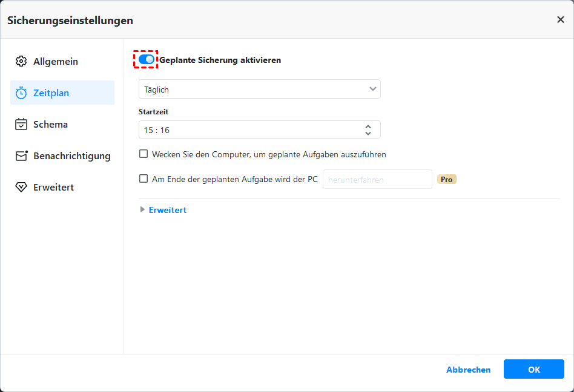
Task: Click the Pro badge icon
Action: pos(446,179)
